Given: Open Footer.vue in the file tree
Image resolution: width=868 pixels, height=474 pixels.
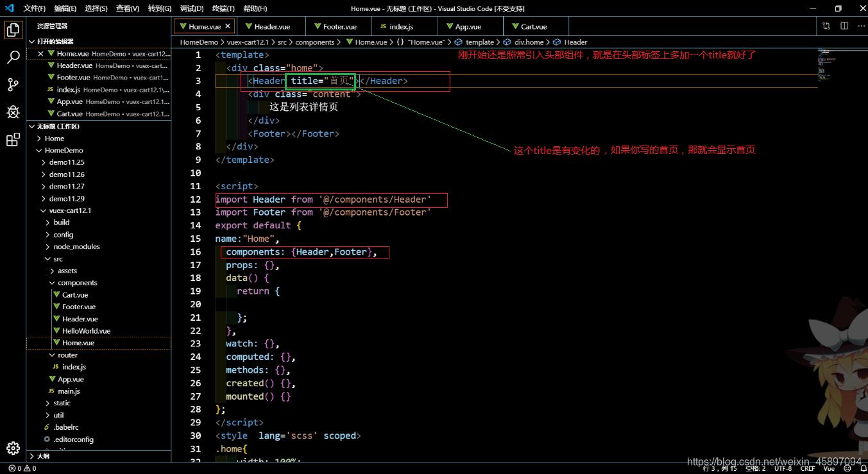Looking at the screenshot, I should (99, 307).
